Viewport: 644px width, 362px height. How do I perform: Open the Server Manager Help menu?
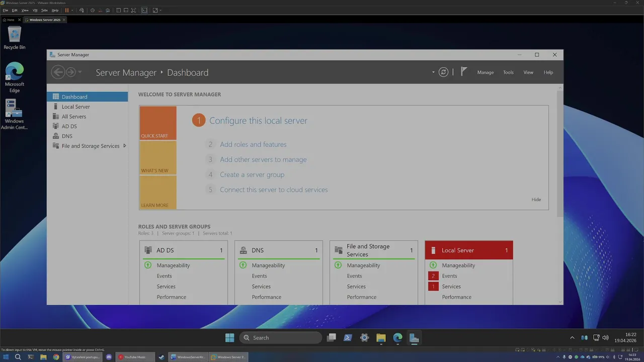point(548,72)
